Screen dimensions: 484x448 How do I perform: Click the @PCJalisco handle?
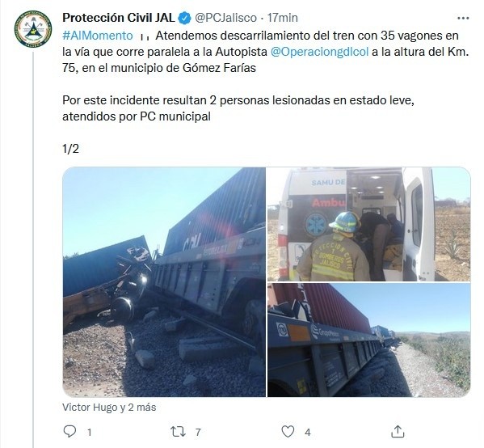225,18
